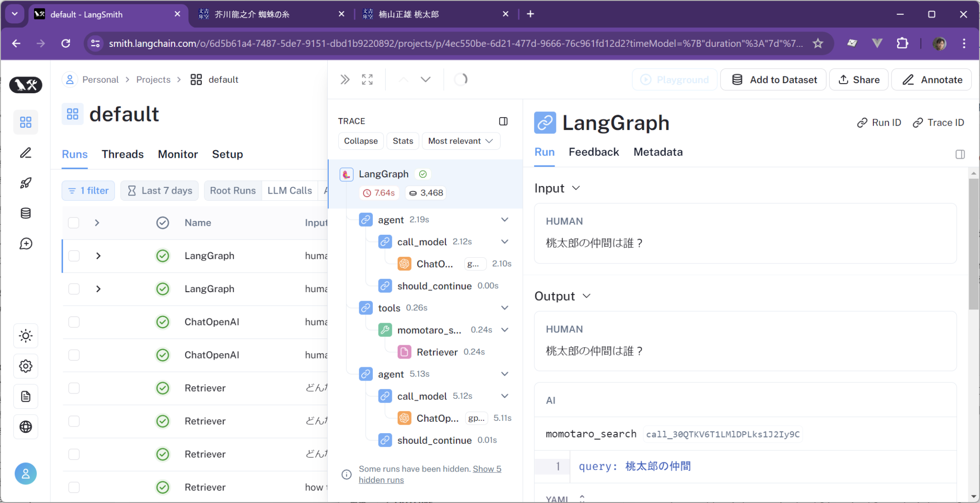Select all runs with the header checkbox

74,223
